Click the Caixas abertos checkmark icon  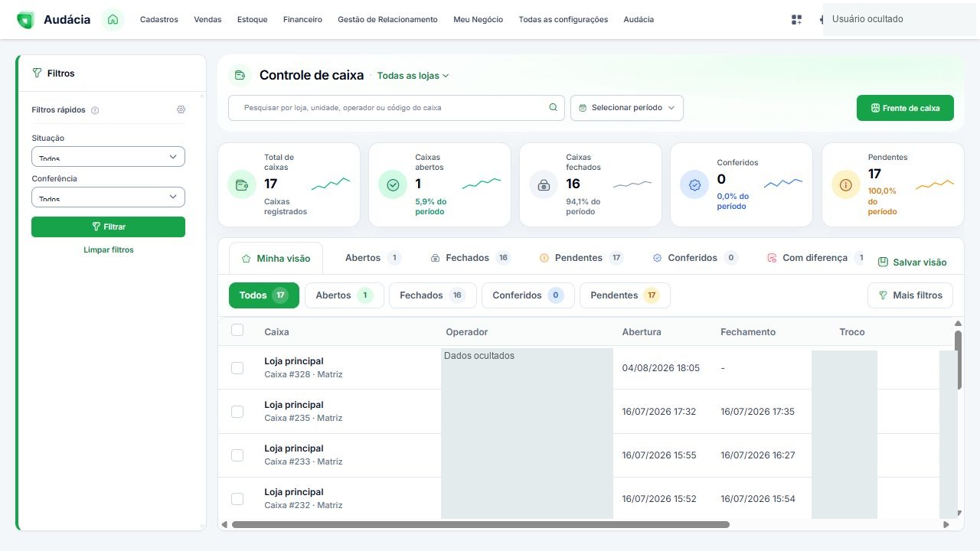[x=393, y=184]
